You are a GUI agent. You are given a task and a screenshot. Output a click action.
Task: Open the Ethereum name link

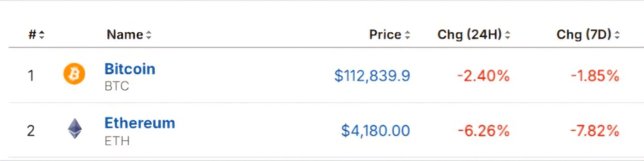(140, 123)
